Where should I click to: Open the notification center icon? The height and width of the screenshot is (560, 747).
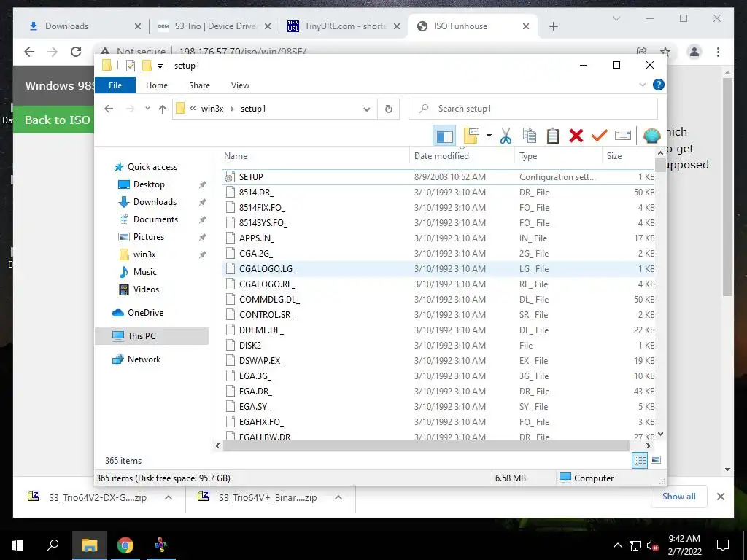point(723,545)
